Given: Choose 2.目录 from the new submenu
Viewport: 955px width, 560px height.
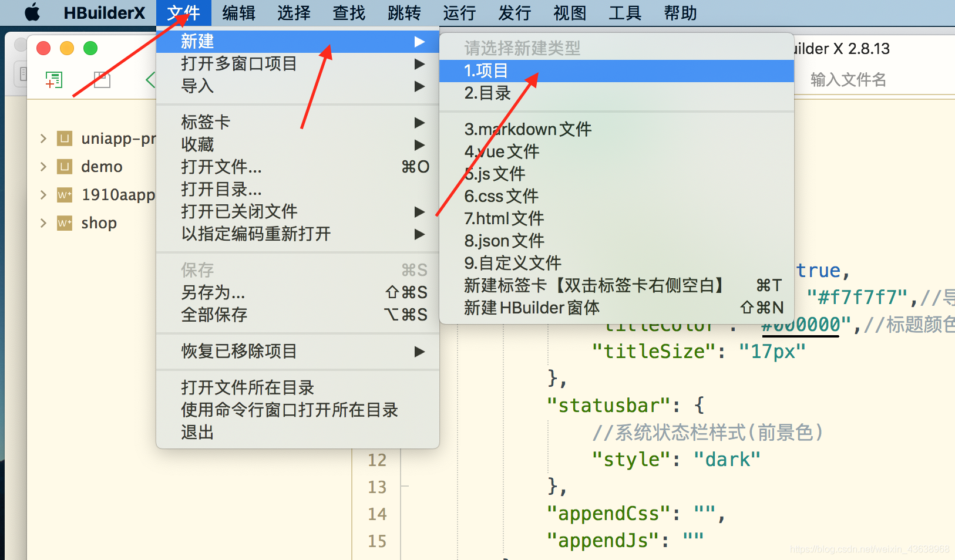Looking at the screenshot, I should 617,93.
